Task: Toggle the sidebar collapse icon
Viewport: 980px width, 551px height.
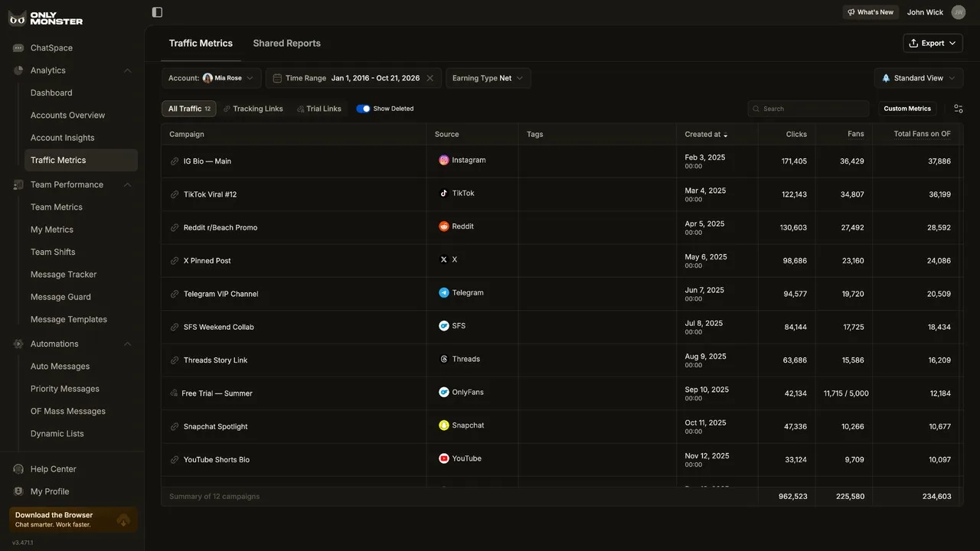Action: (x=157, y=12)
